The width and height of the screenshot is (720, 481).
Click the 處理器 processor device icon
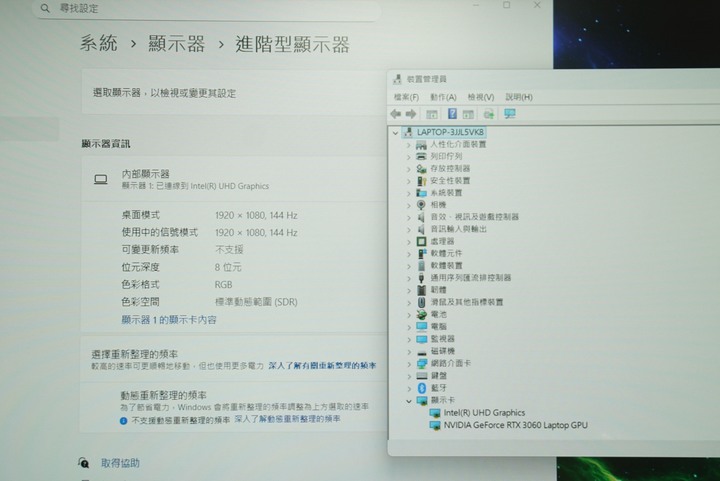(x=421, y=241)
